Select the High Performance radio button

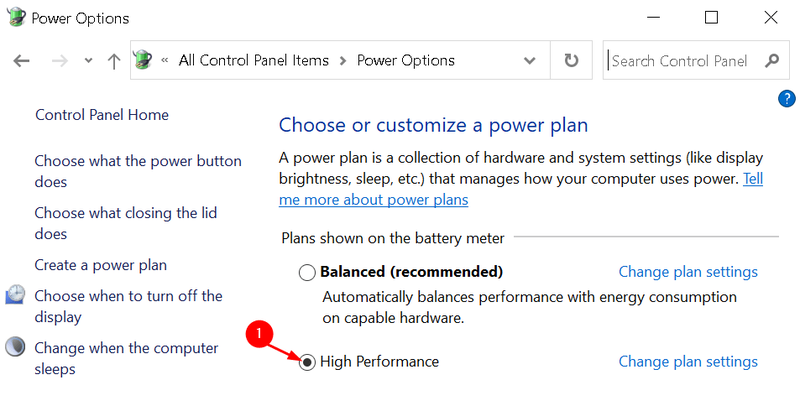coord(307,363)
